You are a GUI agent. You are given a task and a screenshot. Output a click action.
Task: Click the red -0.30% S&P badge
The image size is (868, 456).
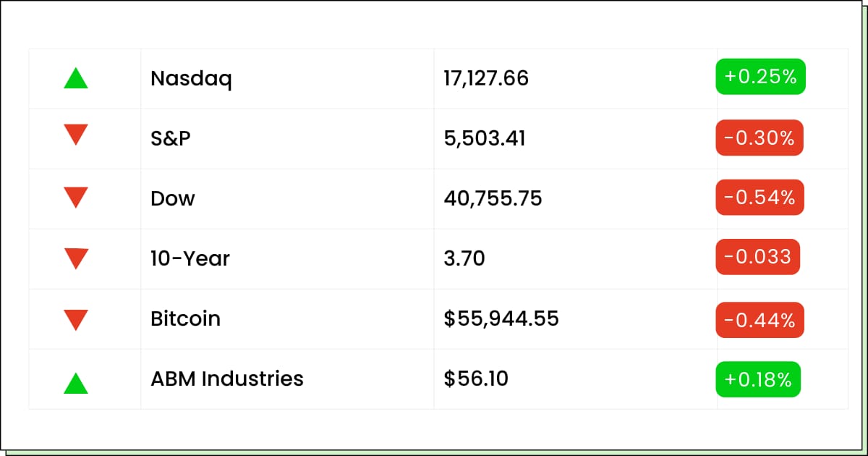coord(759,138)
